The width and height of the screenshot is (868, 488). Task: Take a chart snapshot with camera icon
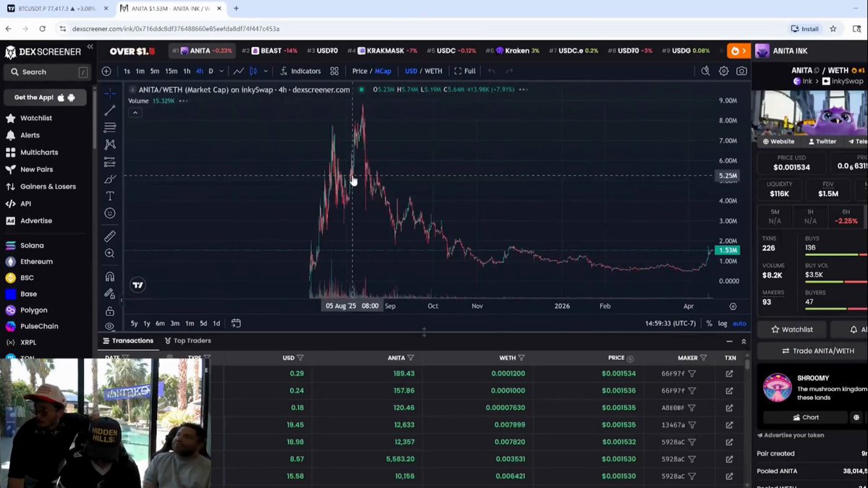click(x=741, y=71)
